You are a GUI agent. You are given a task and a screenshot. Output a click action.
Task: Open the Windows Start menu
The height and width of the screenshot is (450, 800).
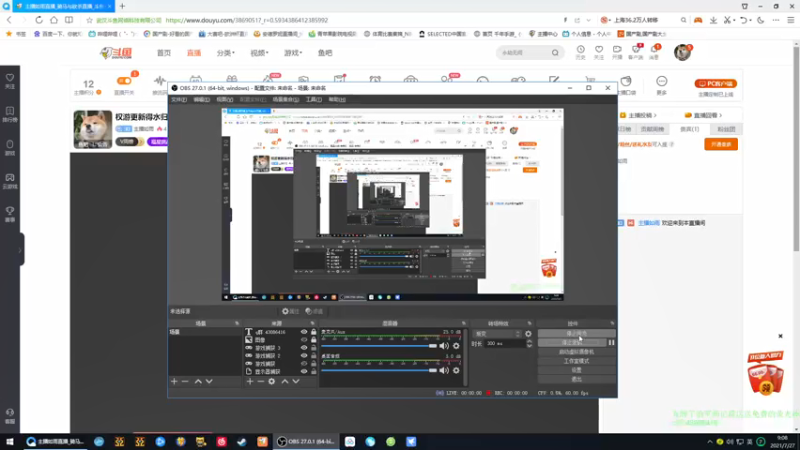point(10,442)
